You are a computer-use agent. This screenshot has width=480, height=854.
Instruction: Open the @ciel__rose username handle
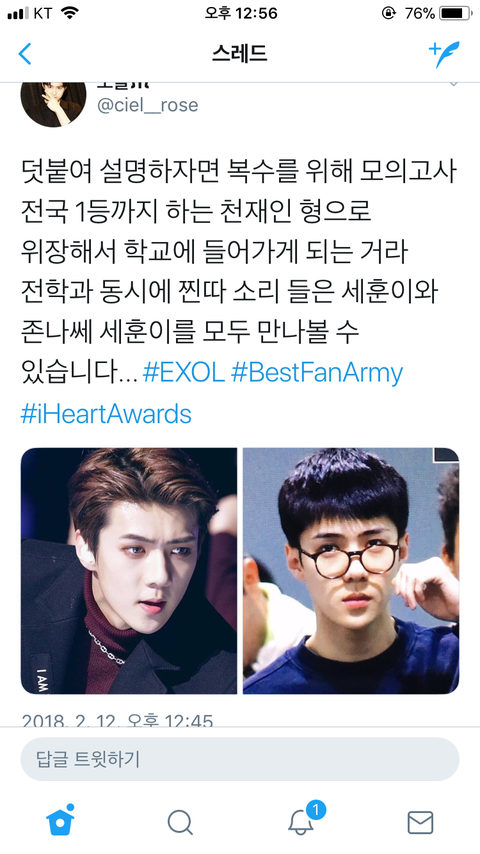(147, 105)
